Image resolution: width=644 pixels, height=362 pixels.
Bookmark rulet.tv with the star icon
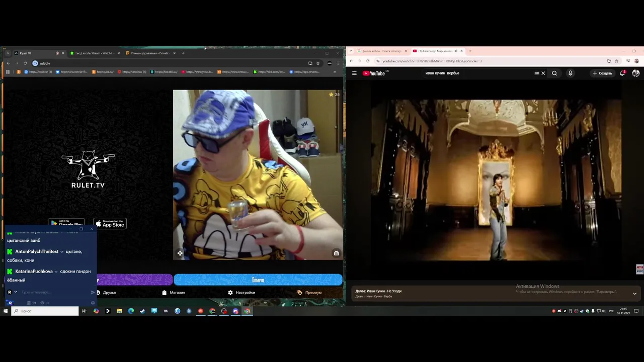318,63
